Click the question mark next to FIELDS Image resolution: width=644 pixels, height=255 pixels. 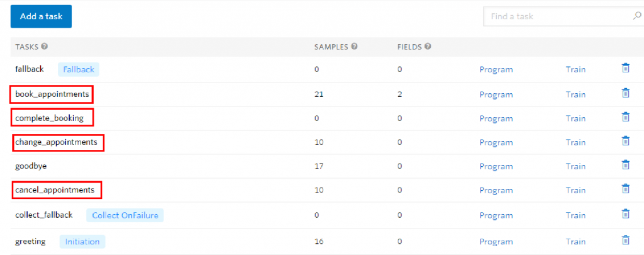pos(428,47)
